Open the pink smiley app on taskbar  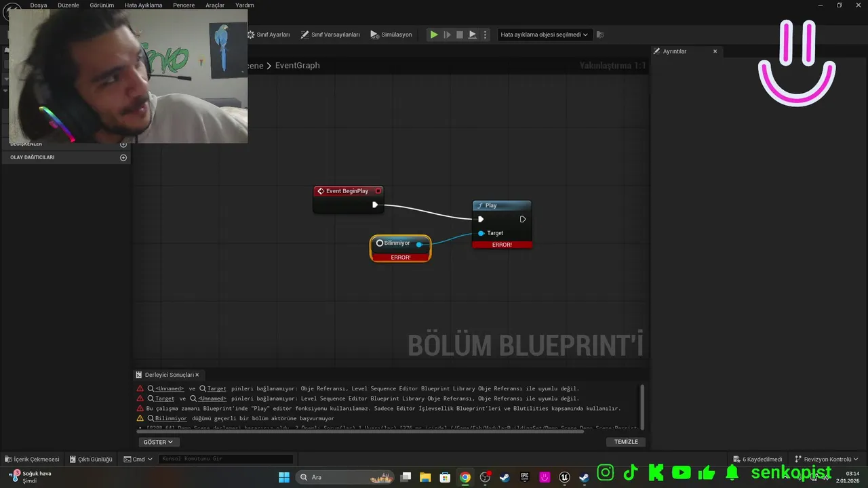pyautogui.click(x=545, y=477)
